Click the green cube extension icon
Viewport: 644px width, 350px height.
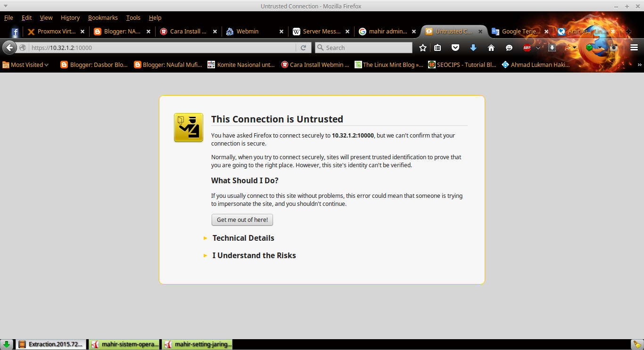(588, 48)
